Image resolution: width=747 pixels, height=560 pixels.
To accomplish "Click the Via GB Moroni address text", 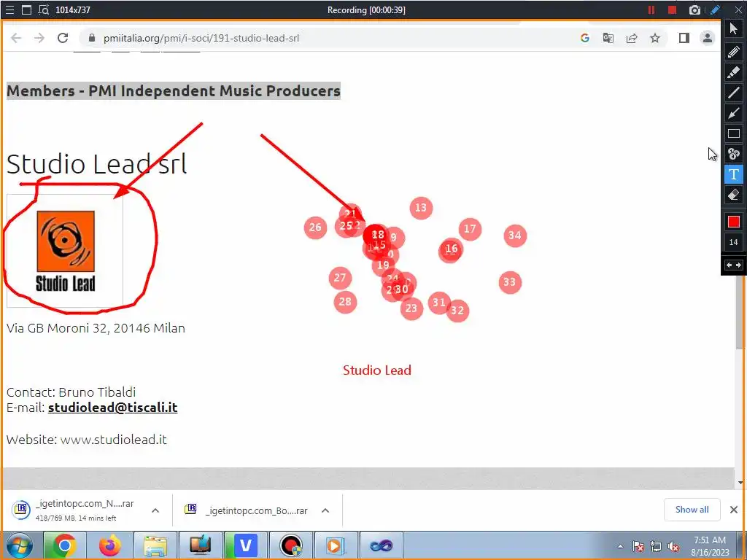I will [x=96, y=328].
